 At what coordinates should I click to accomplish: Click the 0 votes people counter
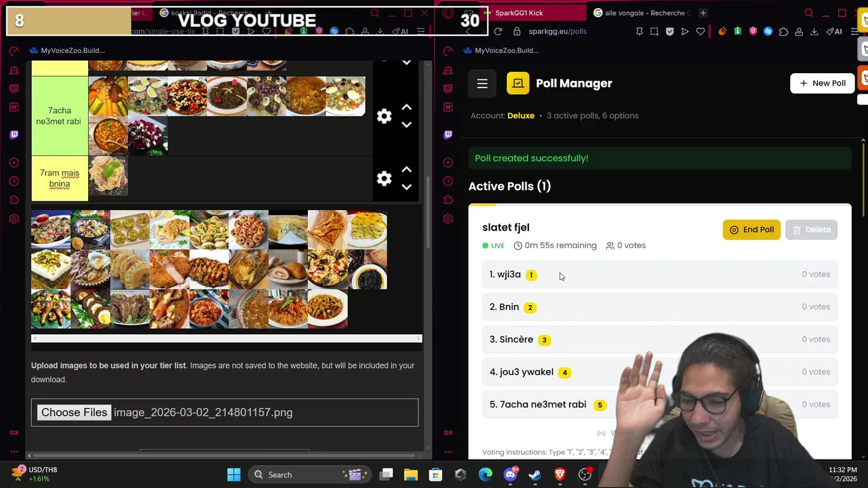click(x=625, y=245)
